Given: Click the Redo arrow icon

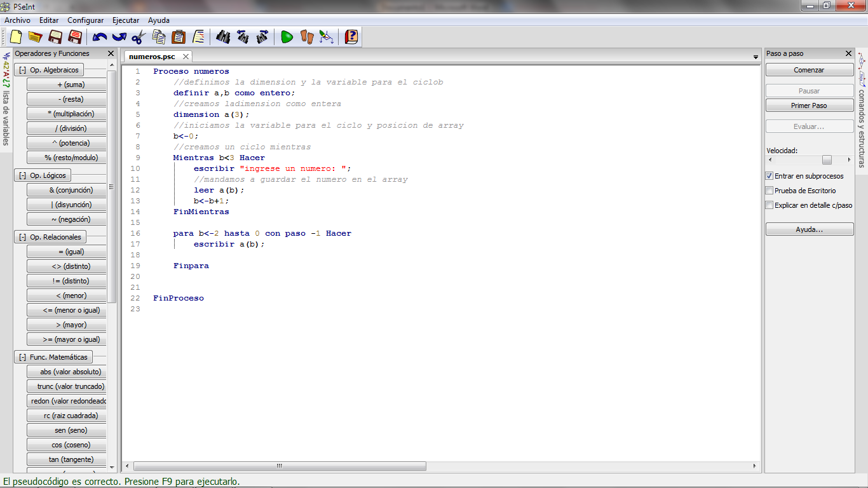Looking at the screenshot, I should click(x=118, y=37).
